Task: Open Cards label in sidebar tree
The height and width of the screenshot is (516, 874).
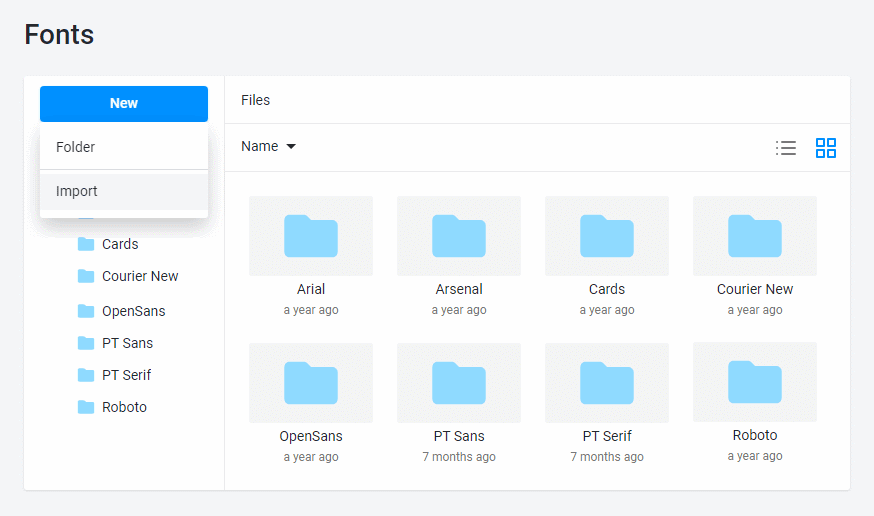Action: point(120,244)
